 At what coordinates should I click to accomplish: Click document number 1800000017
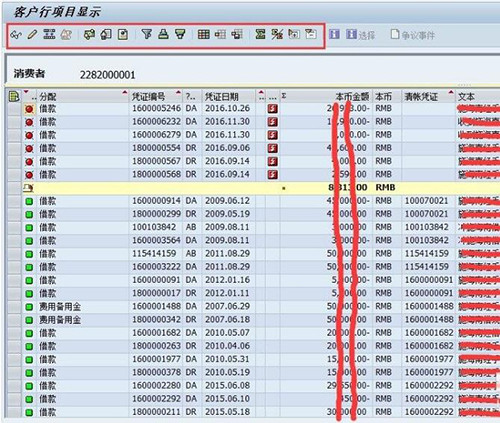coord(156,293)
